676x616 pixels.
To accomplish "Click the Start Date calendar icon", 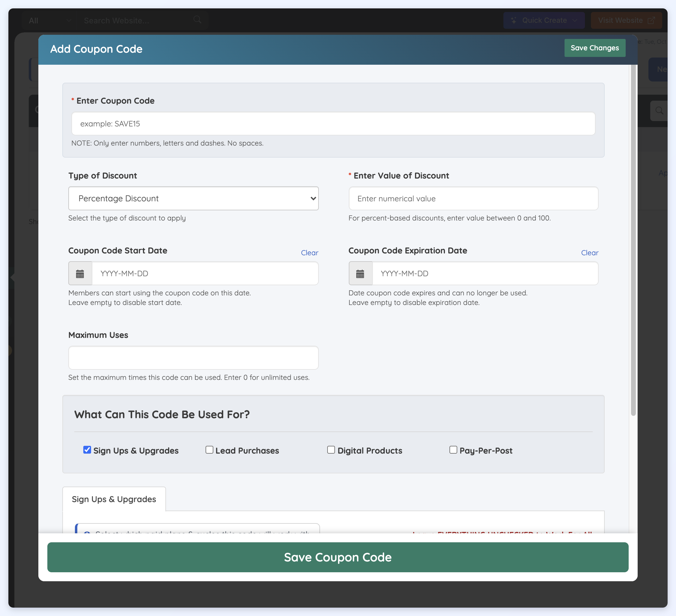I will [x=80, y=274].
